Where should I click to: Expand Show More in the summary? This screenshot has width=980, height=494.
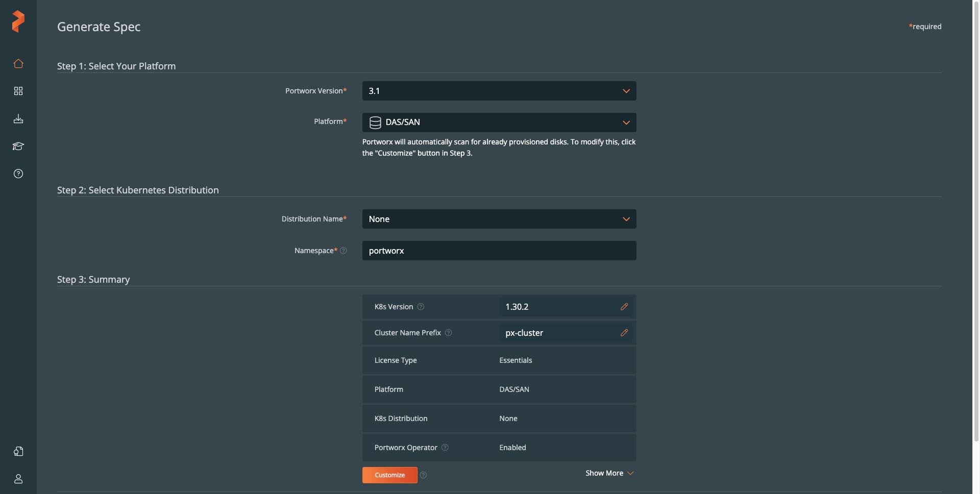(x=609, y=473)
